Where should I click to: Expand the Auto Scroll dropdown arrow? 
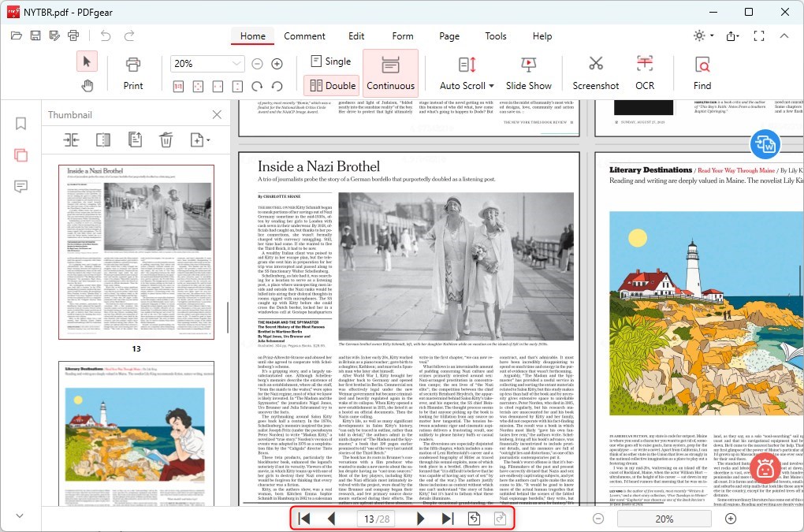click(x=491, y=86)
